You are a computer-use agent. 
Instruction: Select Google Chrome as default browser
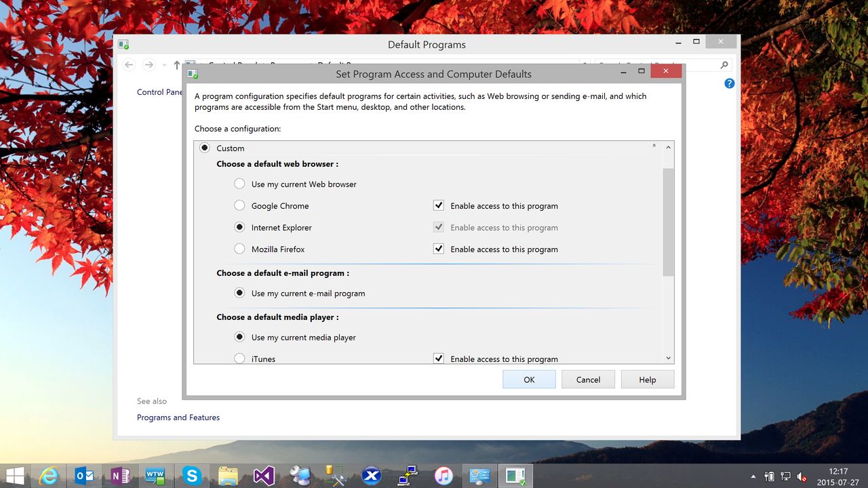pos(239,205)
